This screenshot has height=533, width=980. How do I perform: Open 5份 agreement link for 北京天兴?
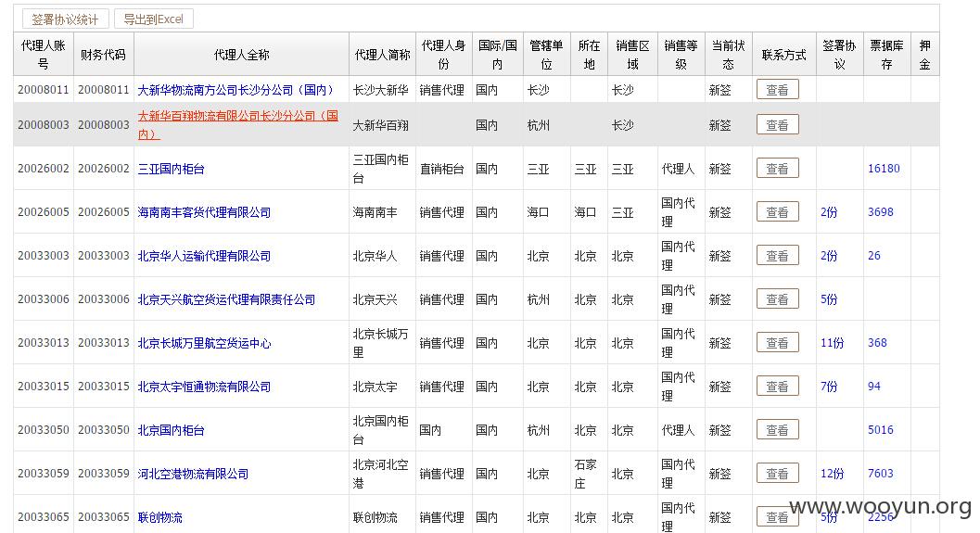point(829,300)
